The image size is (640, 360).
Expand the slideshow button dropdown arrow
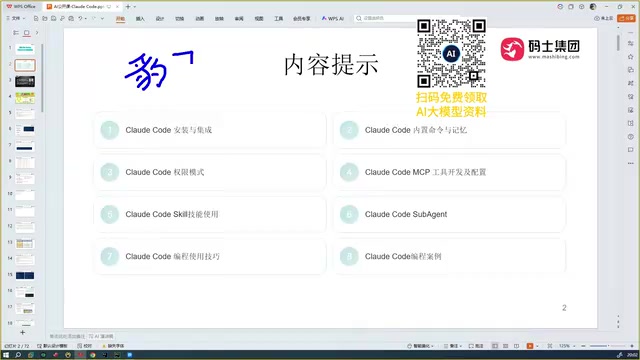coord(537,346)
